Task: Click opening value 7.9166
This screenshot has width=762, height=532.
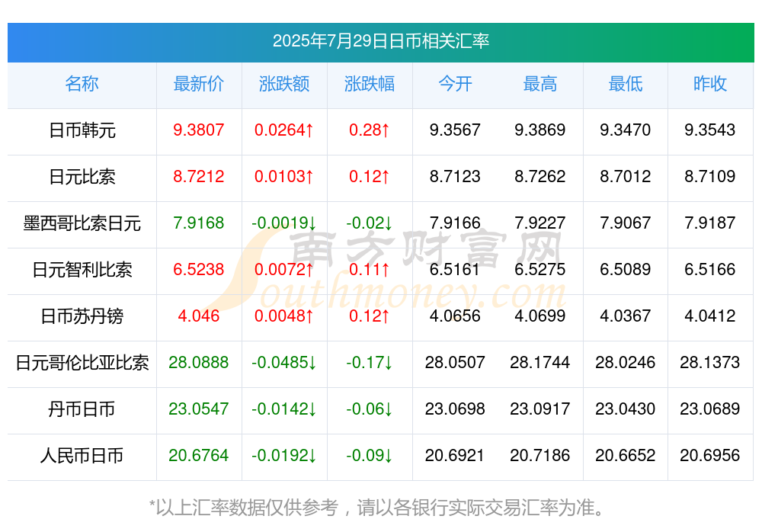Action: [x=455, y=223]
